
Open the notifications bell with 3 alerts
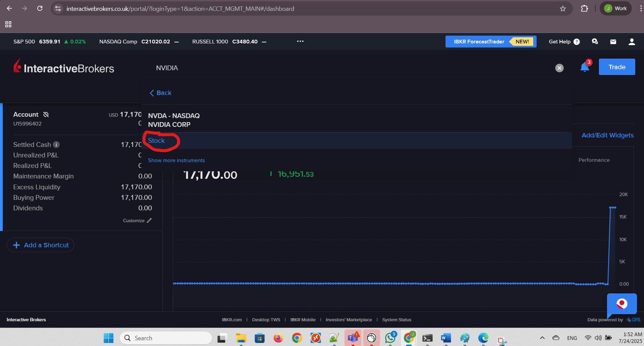pos(585,66)
